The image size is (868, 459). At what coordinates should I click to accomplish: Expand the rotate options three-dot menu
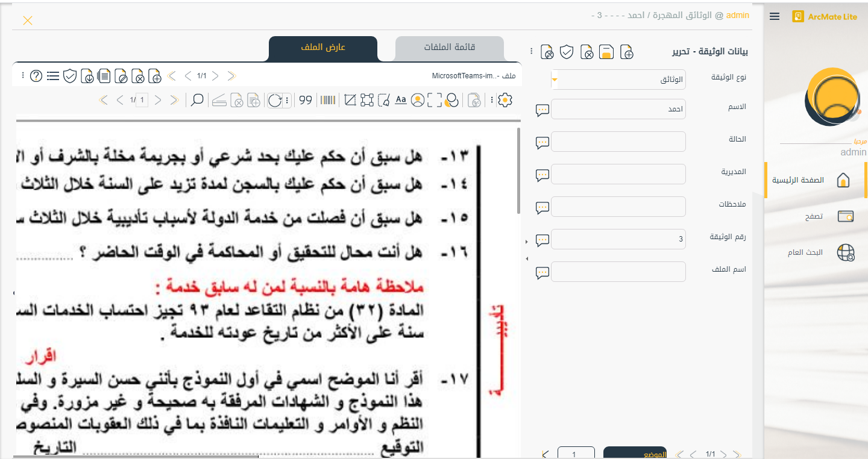tap(287, 101)
